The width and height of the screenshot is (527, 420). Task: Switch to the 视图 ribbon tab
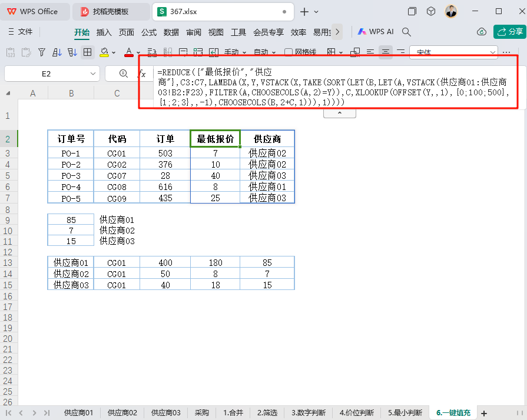(216, 32)
